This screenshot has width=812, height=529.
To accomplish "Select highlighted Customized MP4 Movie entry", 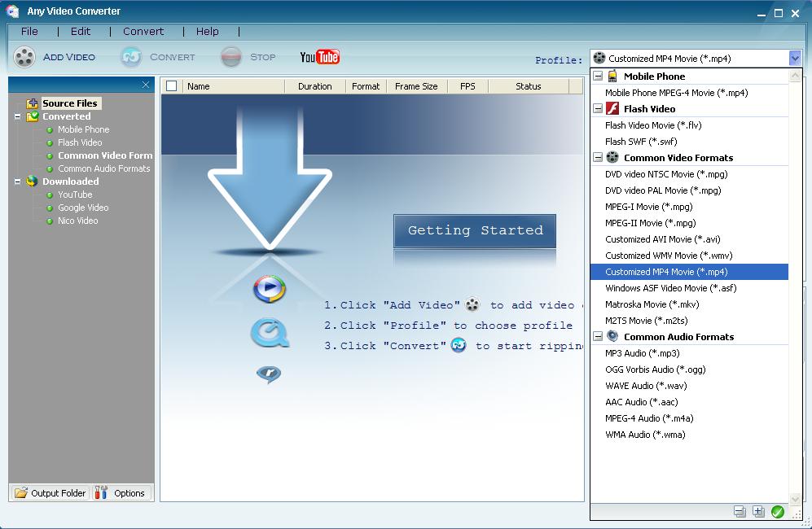I will [689, 272].
